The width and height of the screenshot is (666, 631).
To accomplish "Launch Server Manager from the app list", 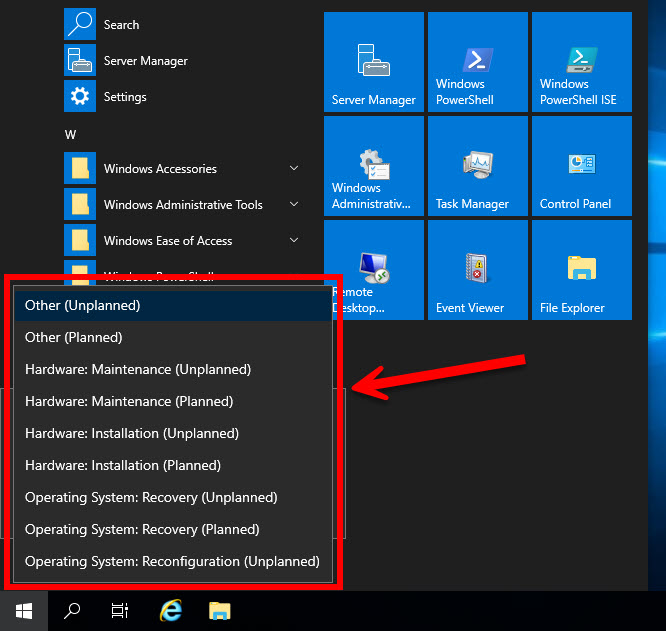I will (183, 60).
